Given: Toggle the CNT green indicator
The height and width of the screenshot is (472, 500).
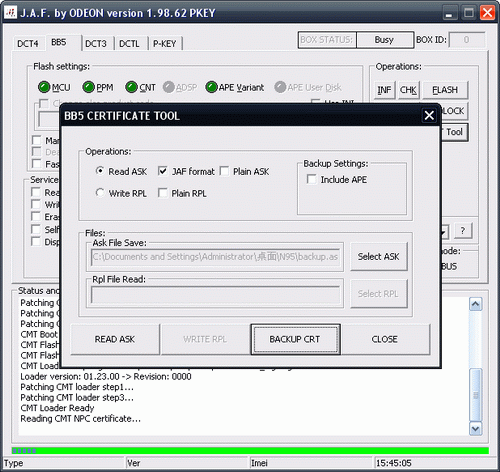Looking at the screenshot, I should coord(131,87).
